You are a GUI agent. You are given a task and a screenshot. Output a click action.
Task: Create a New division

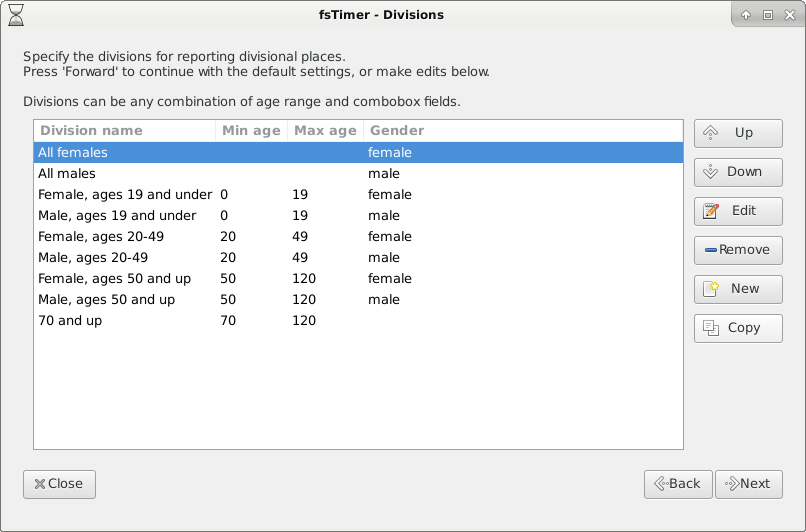pyautogui.click(x=738, y=289)
